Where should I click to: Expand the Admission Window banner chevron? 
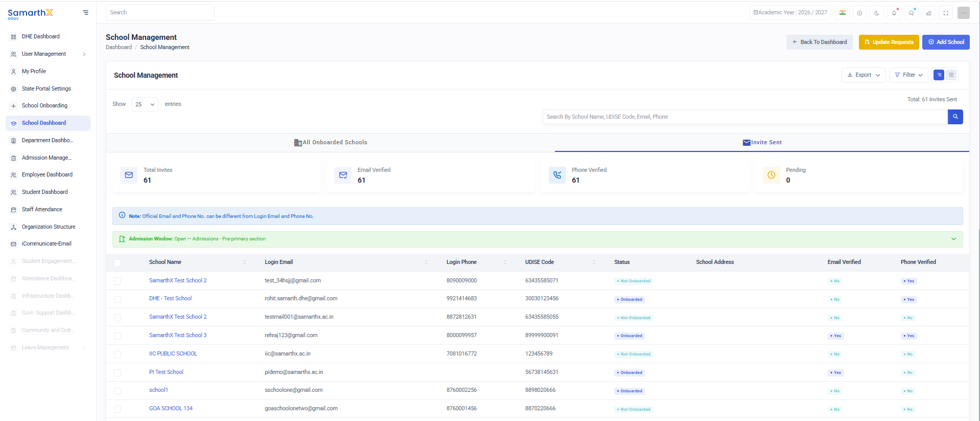click(x=953, y=239)
